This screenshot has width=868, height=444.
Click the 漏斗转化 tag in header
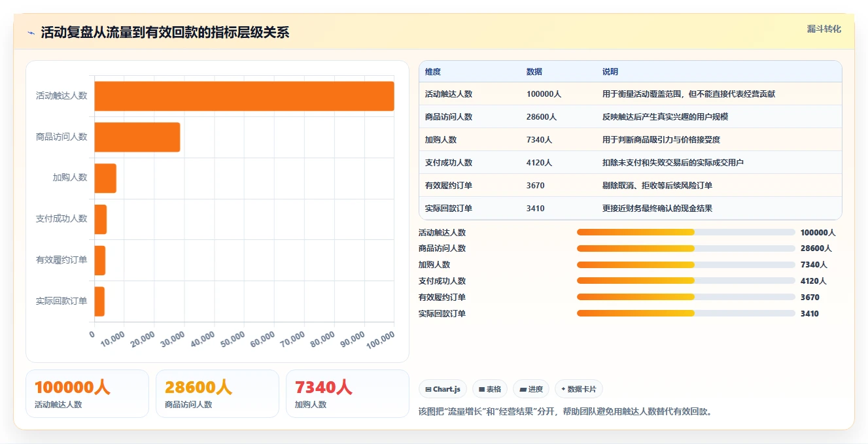pos(824,29)
